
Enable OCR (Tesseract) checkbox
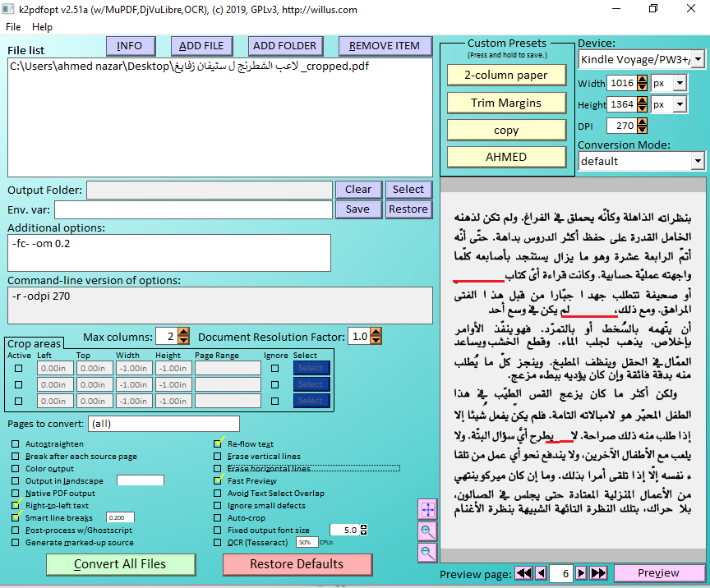click(218, 542)
